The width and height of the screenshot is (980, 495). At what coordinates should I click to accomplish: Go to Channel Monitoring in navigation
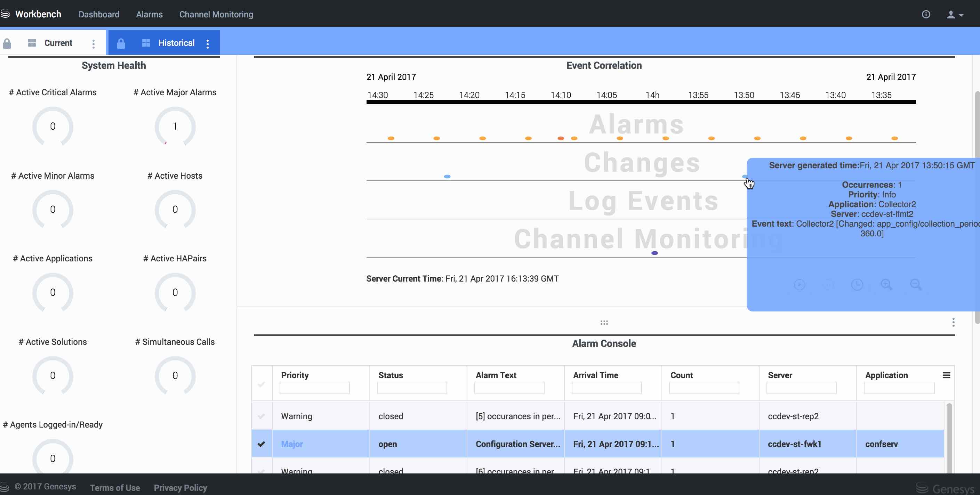tap(216, 15)
